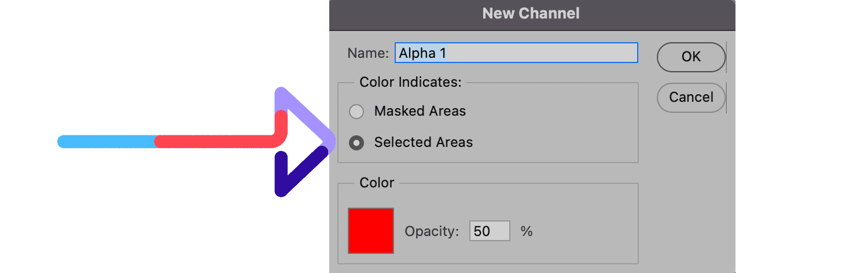Image resolution: width=868 pixels, height=273 pixels.
Task: Confirm the dialog with the OK button
Action: point(691,57)
